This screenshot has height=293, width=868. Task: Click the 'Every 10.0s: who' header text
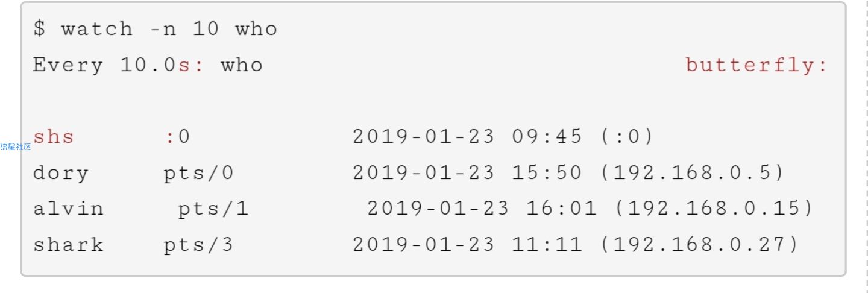pyautogui.click(x=148, y=65)
